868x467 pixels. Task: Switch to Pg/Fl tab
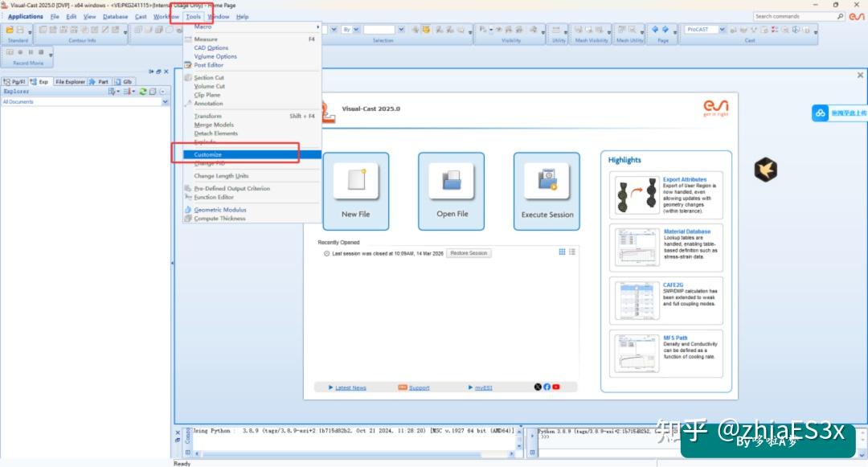(14, 81)
